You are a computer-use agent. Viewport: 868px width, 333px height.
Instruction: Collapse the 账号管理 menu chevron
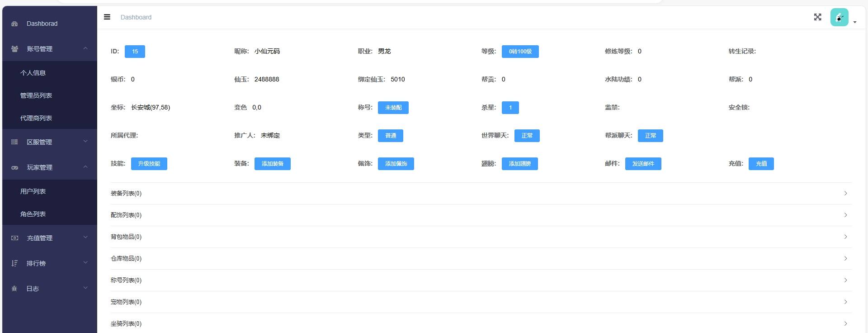[85, 48]
